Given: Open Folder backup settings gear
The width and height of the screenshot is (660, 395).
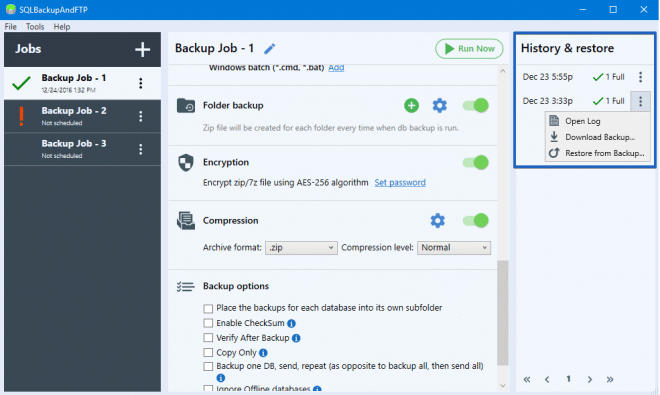Looking at the screenshot, I should click(439, 105).
